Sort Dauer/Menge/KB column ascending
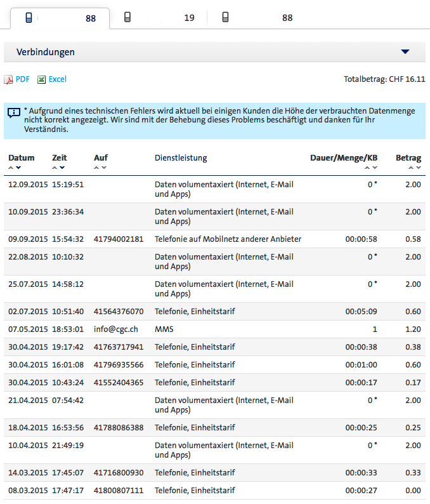 [x=367, y=168]
